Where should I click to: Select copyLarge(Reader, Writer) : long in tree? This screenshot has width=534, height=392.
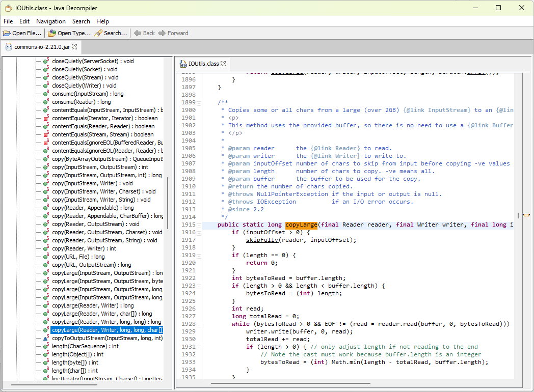tap(93, 305)
